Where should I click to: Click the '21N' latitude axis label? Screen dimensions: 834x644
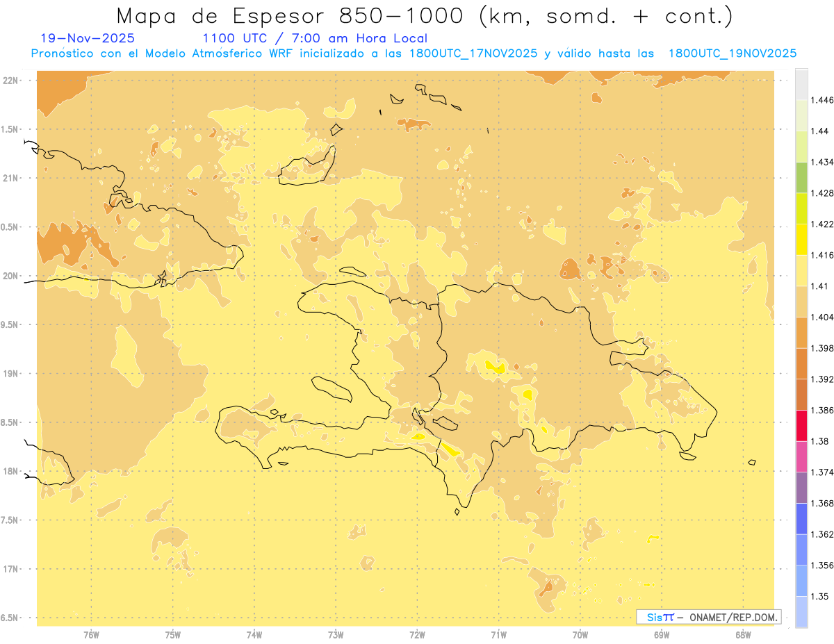pos(10,179)
